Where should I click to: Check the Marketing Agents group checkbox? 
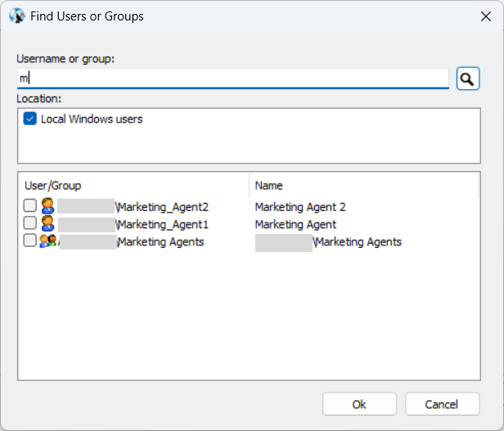30,241
